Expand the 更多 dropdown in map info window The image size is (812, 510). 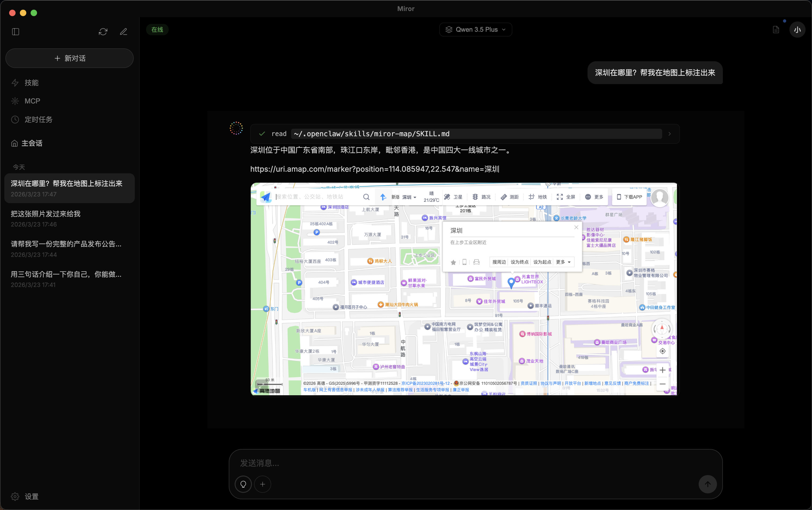click(x=562, y=262)
